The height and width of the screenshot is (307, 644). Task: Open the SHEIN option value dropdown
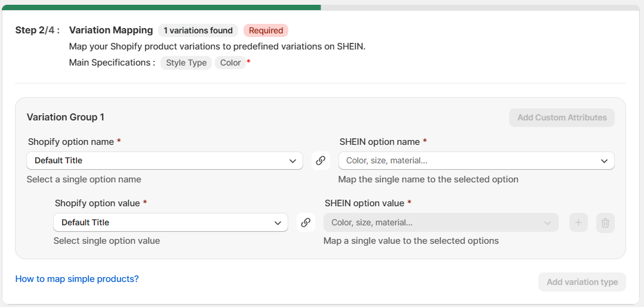click(441, 222)
